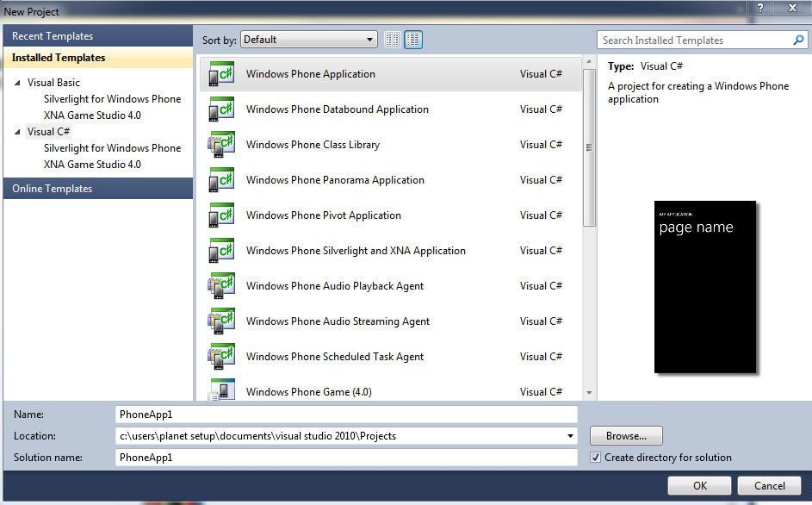Open the Location path dropdown arrow
This screenshot has width=812, height=505.
click(x=570, y=436)
